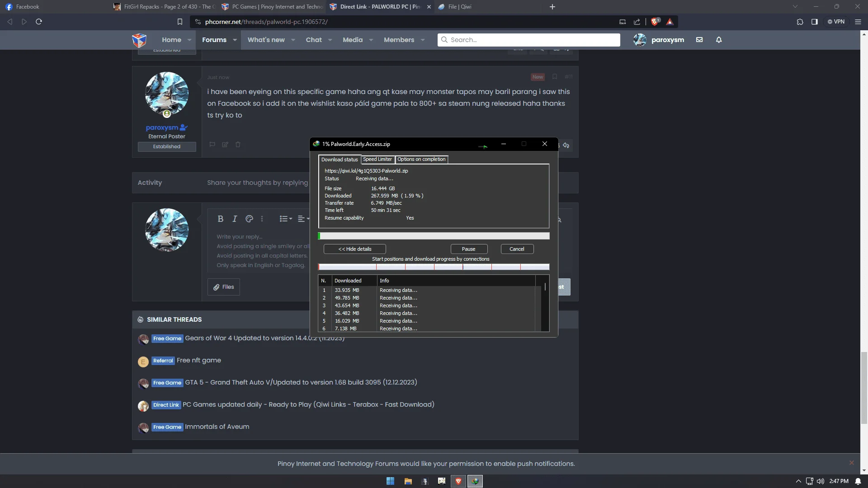The height and width of the screenshot is (488, 868).
Task: Cancel the Palworld download
Action: (x=517, y=249)
